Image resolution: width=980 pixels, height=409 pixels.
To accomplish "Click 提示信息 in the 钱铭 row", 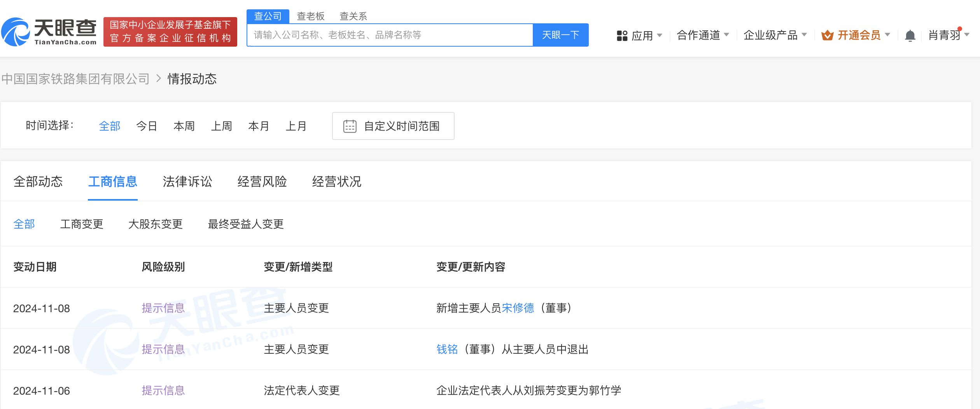I will click(163, 349).
